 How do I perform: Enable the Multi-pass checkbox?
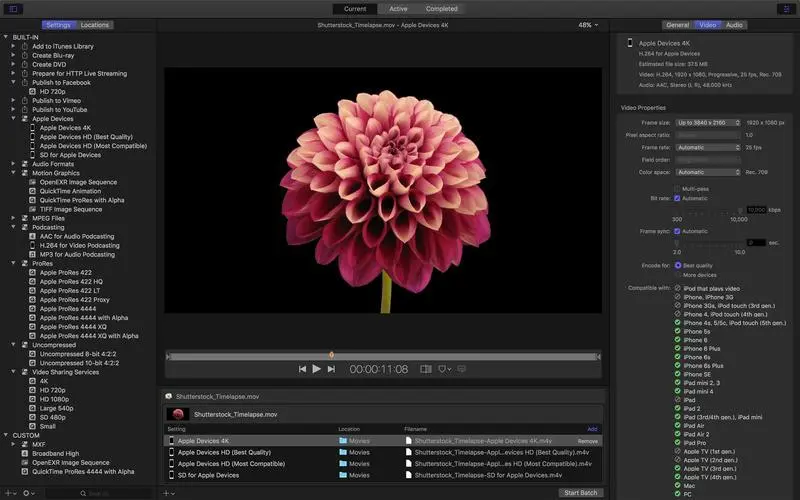tap(677, 188)
